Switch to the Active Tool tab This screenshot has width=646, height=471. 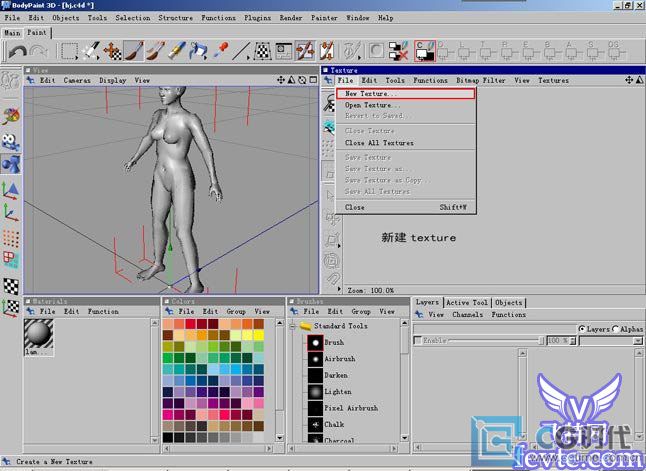point(466,302)
